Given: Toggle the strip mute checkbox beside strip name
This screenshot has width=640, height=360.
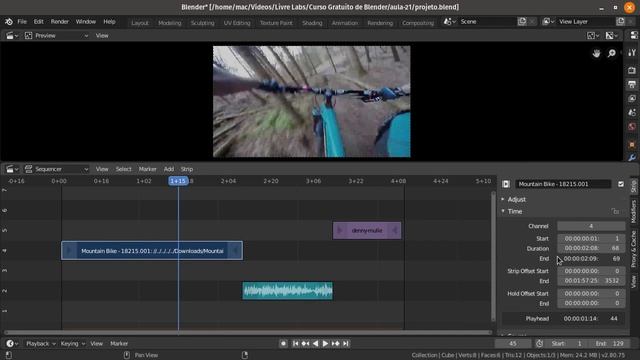Looking at the screenshot, I should click(x=621, y=184).
